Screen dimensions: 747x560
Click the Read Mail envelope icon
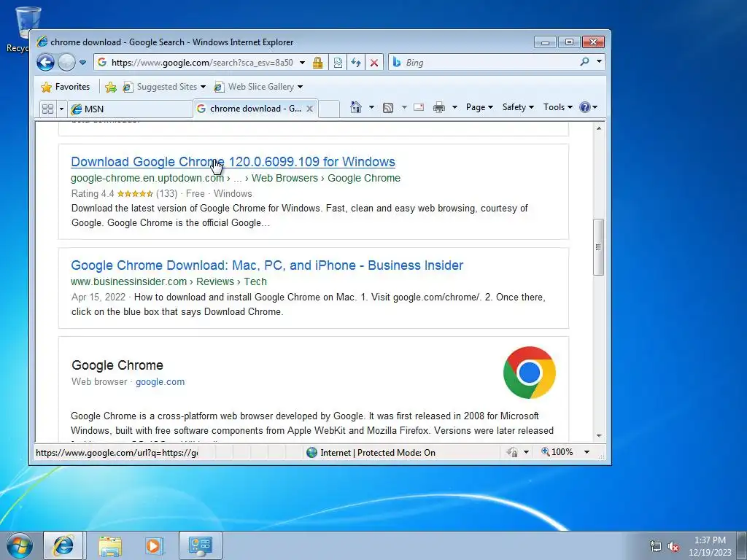coord(419,107)
